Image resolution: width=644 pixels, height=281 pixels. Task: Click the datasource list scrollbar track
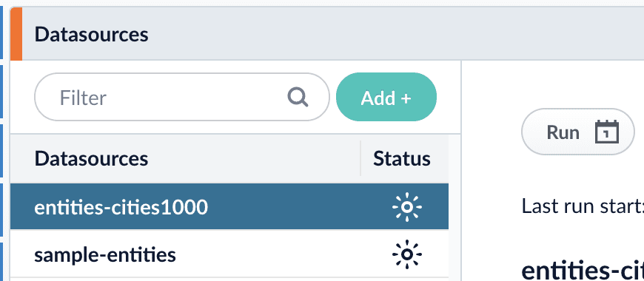pos(455,208)
